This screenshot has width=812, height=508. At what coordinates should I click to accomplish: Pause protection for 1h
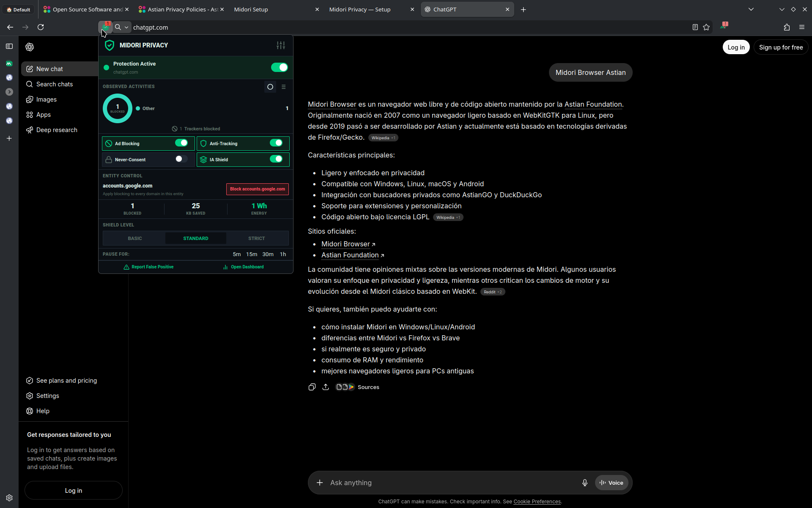283,254
